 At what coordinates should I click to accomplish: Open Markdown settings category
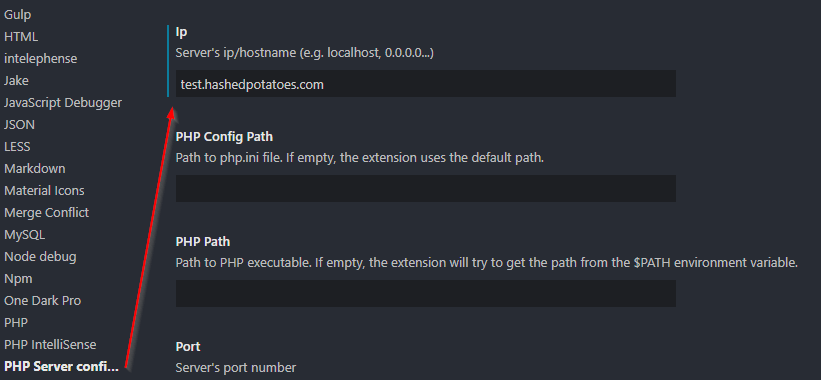pyautogui.click(x=35, y=169)
